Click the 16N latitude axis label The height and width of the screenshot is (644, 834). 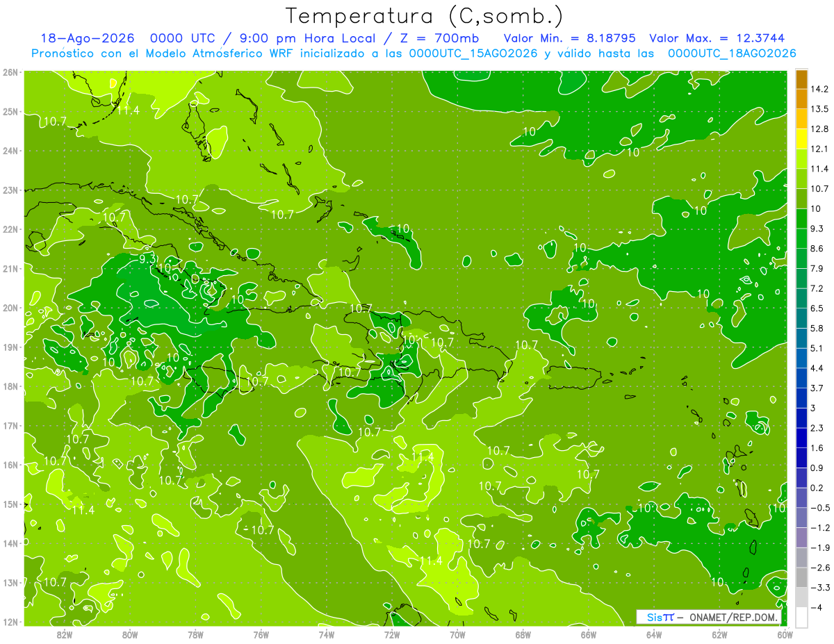(10, 465)
